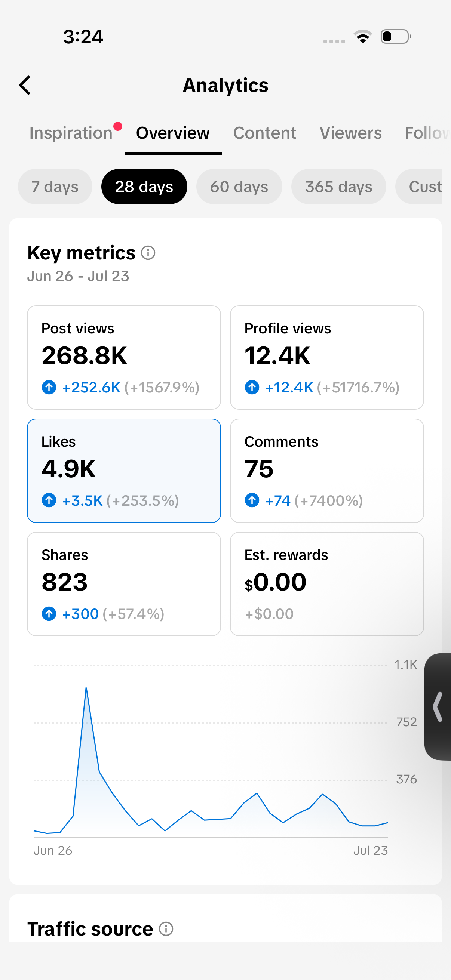The height and width of the screenshot is (980, 451).
Task: Open the Custom date range chip
Action: pyautogui.click(x=418, y=187)
